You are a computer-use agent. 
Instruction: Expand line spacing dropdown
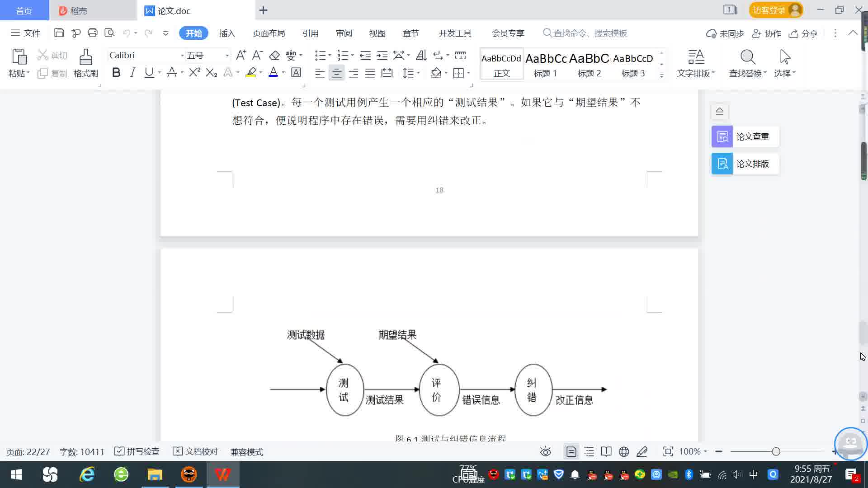(419, 73)
